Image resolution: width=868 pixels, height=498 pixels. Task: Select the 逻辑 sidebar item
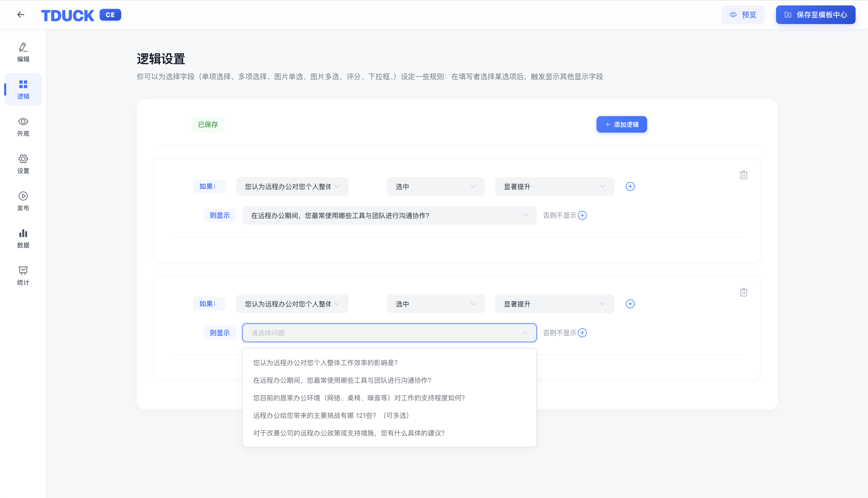(x=23, y=89)
